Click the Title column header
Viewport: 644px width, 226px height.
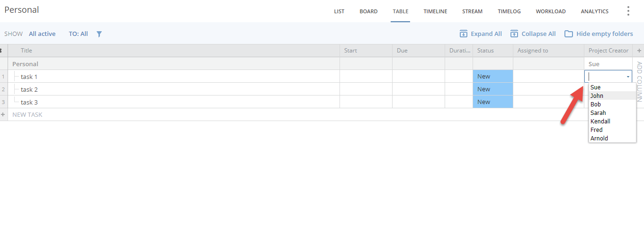pos(27,51)
